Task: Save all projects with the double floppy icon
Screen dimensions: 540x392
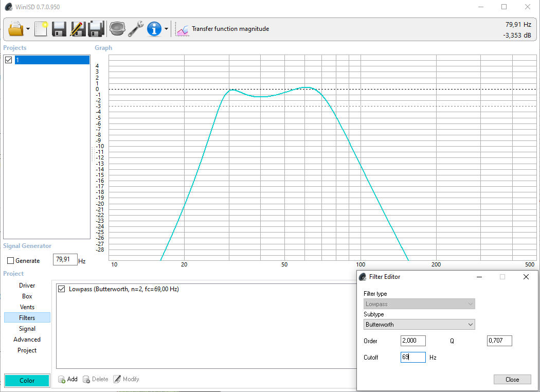Action: coord(96,29)
